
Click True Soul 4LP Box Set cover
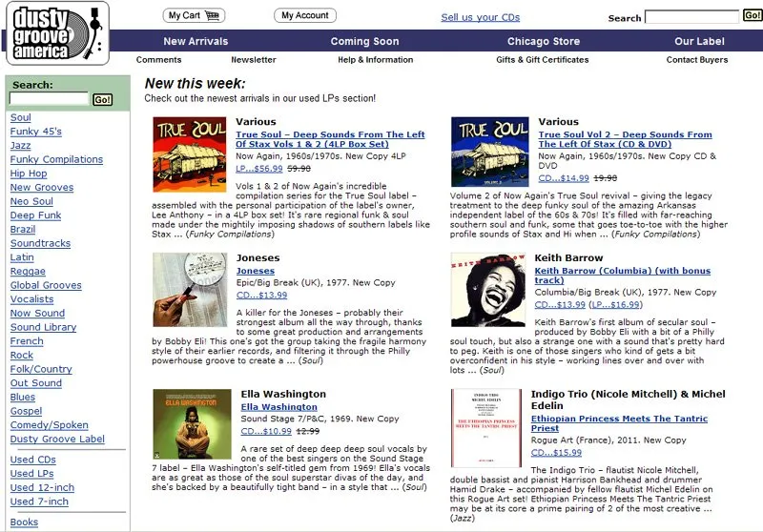point(189,154)
